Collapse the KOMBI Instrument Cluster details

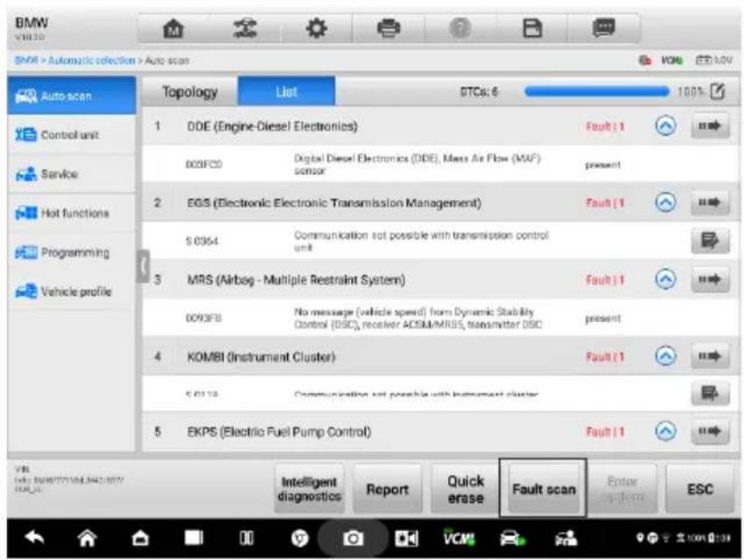point(665,356)
